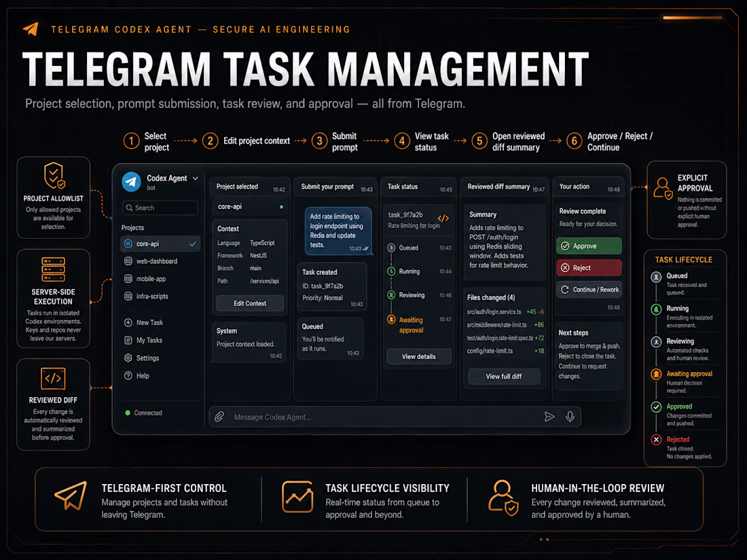
Task: Click the microphone voice icon
Action: pos(570,417)
